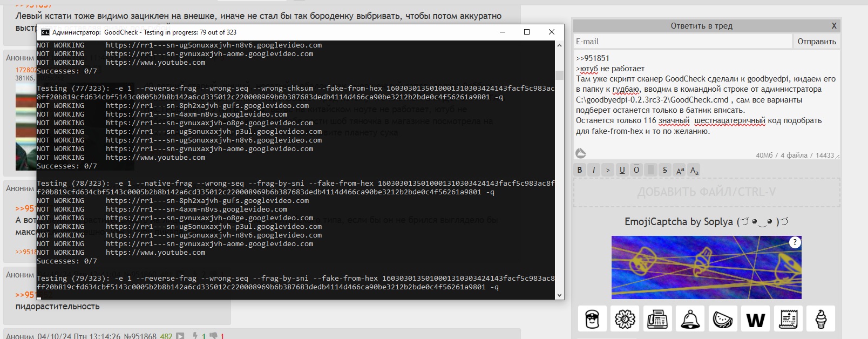Apply italic formatting with the I button
The height and width of the screenshot is (339, 868).
coord(594,170)
